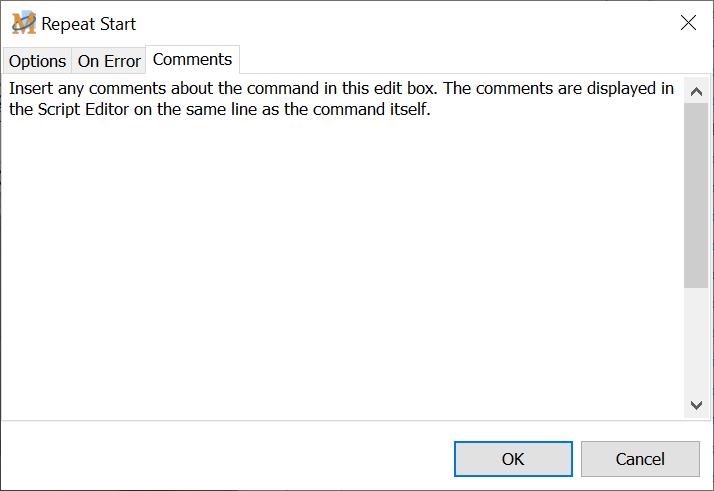Click the scrollbar up arrow
The image size is (714, 491).
pos(696,92)
